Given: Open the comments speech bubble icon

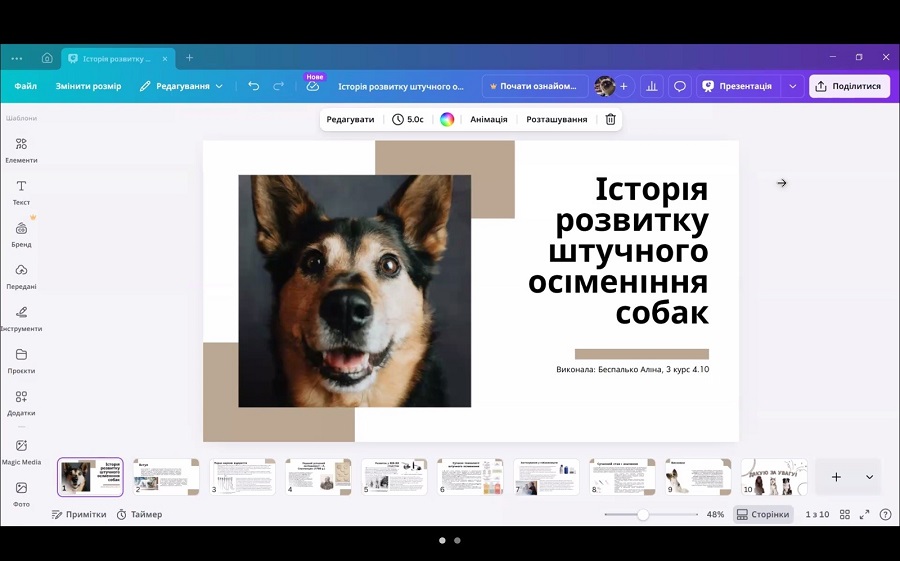Looking at the screenshot, I should click(x=680, y=86).
